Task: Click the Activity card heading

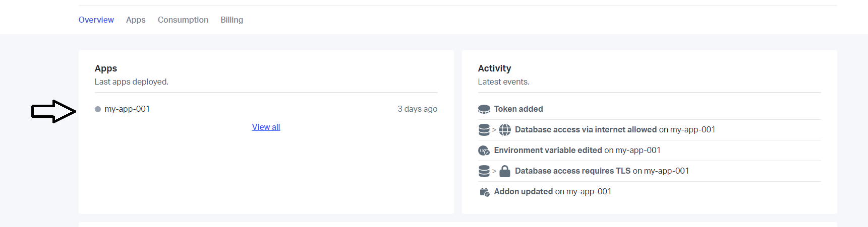Action: click(494, 68)
